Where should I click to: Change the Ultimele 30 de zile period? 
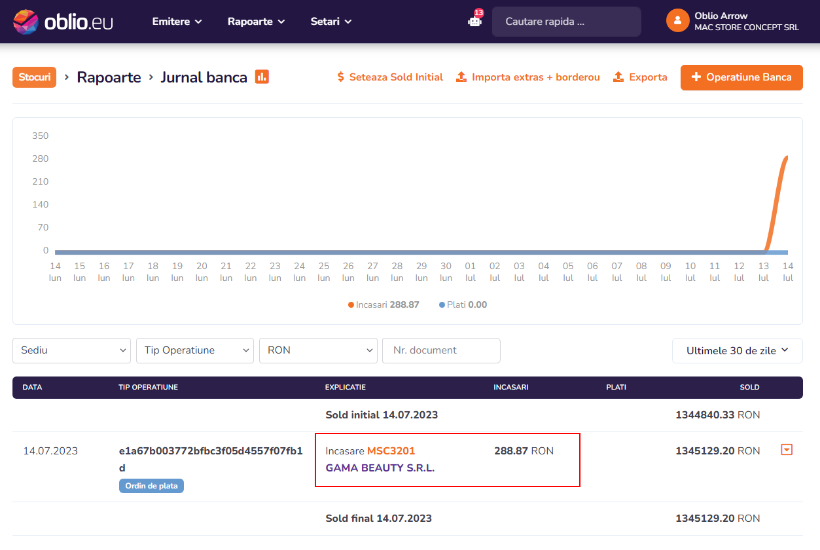(737, 351)
